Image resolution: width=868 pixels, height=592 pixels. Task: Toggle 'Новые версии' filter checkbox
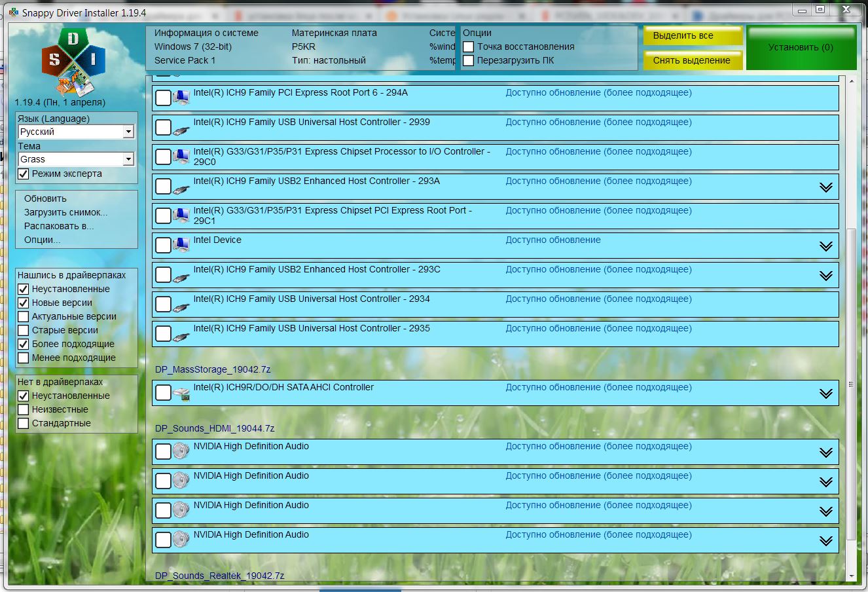tap(24, 303)
